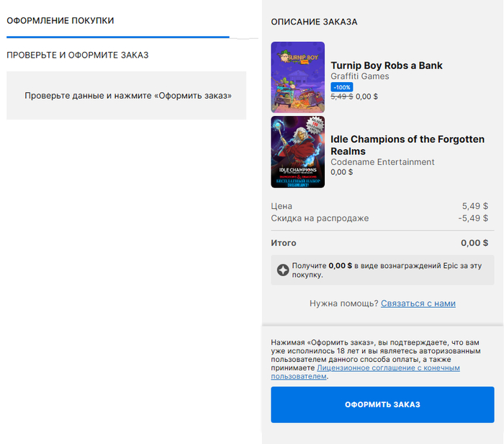This screenshot has height=444, width=504.
Task: Click the Turnip Boy Robs a Bank title
Action: tap(387, 66)
